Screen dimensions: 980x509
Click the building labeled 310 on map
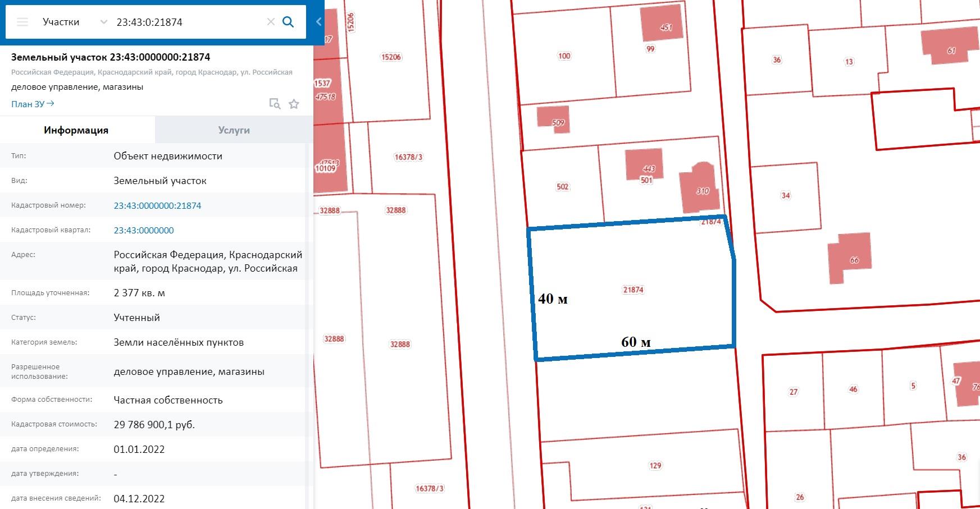700,190
